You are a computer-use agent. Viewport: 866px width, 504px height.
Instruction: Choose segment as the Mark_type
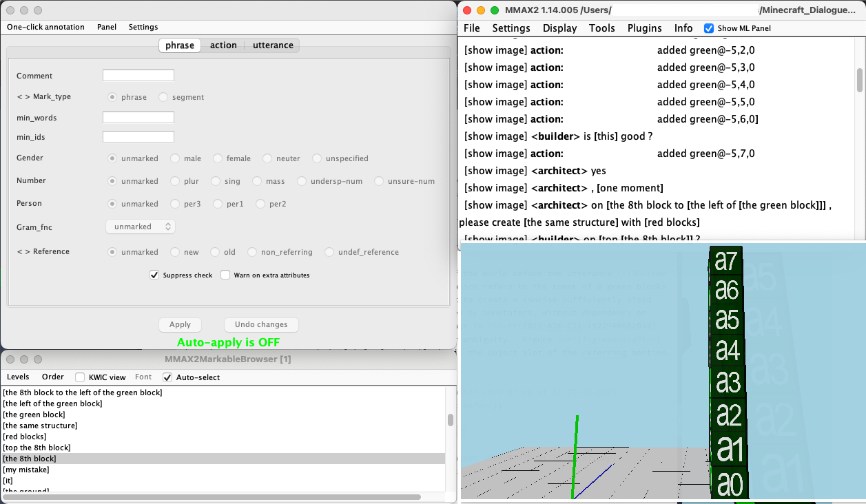163,97
